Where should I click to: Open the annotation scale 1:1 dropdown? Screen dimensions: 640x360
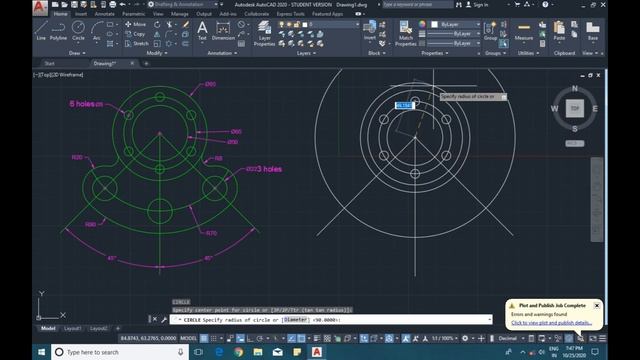[x=444, y=338]
